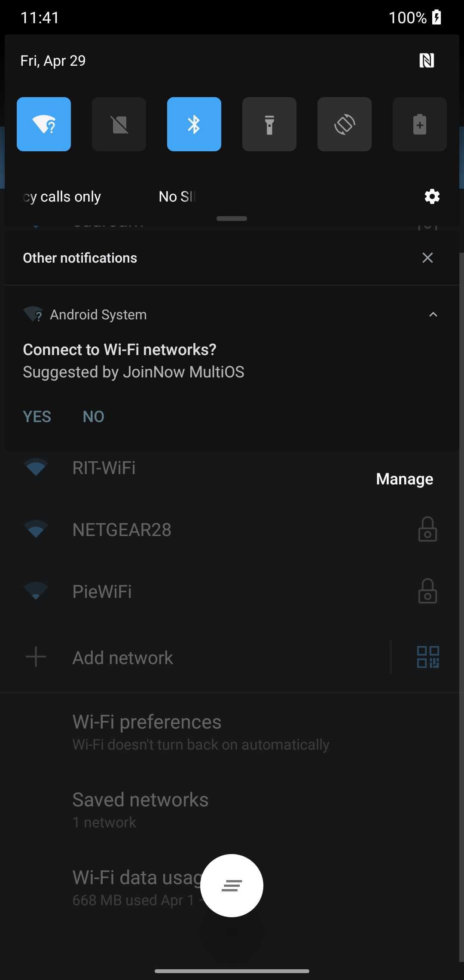Tap the NETGEAR28 lock icon

click(427, 529)
